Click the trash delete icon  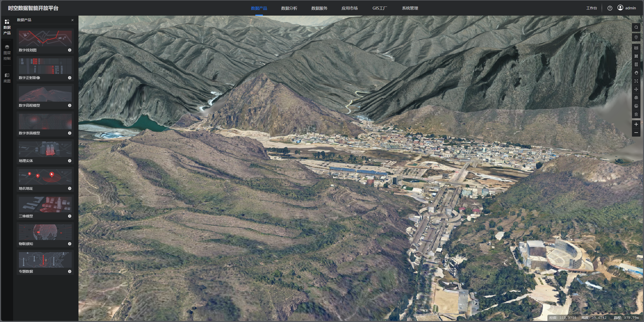(x=636, y=114)
